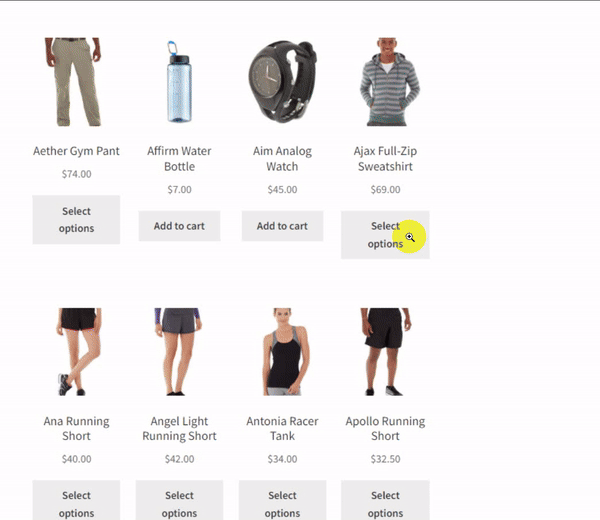Click the Affirm Water Bottle thumbnail
The image size is (600, 520).
coord(179,82)
